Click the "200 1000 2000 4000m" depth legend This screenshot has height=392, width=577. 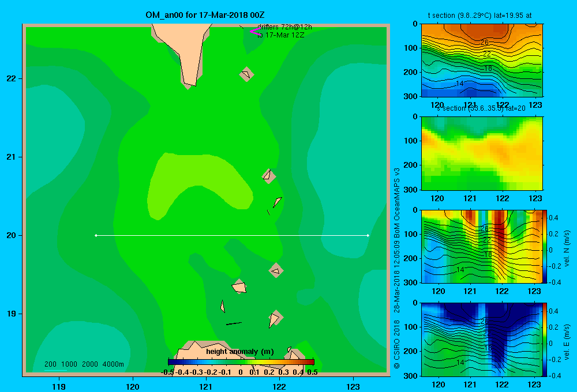coord(84,364)
